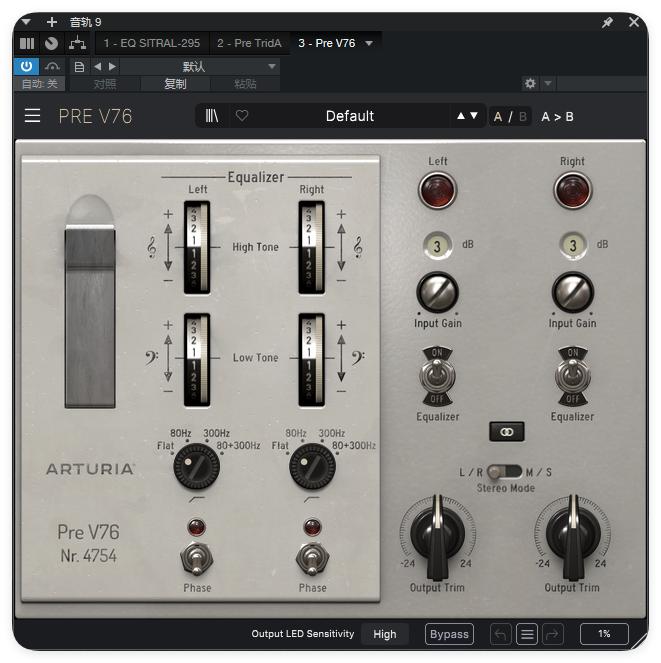Toggle the Left Equalizer ON/OFF switch
The width and height of the screenshot is (661, 663).
(437, 376)
